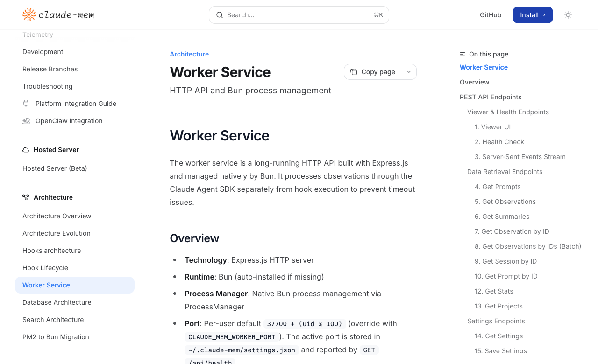The height and width of the screenshot is (364, 598).
Task: Toggle the light/dark theme sun icon
Action: (x=568, y=15)
